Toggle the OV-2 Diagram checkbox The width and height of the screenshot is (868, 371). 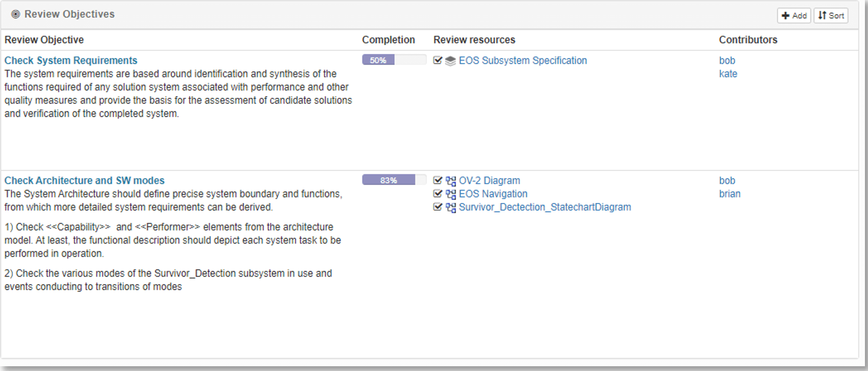tap(437, 180)
